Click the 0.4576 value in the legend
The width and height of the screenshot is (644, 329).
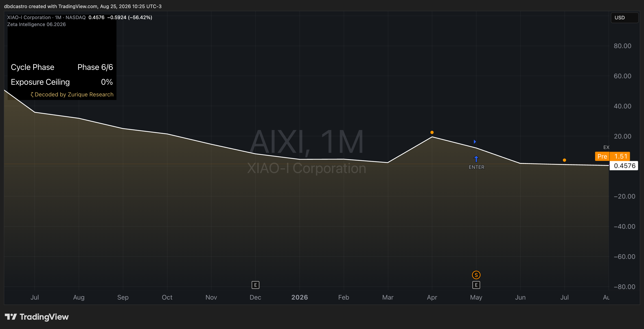96,17
